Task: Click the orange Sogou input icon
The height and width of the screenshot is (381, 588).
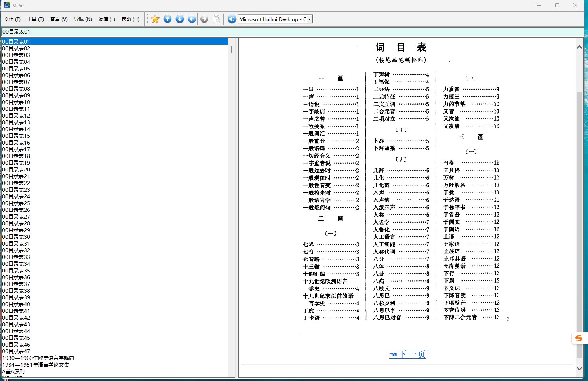Action: click(579, 338)
